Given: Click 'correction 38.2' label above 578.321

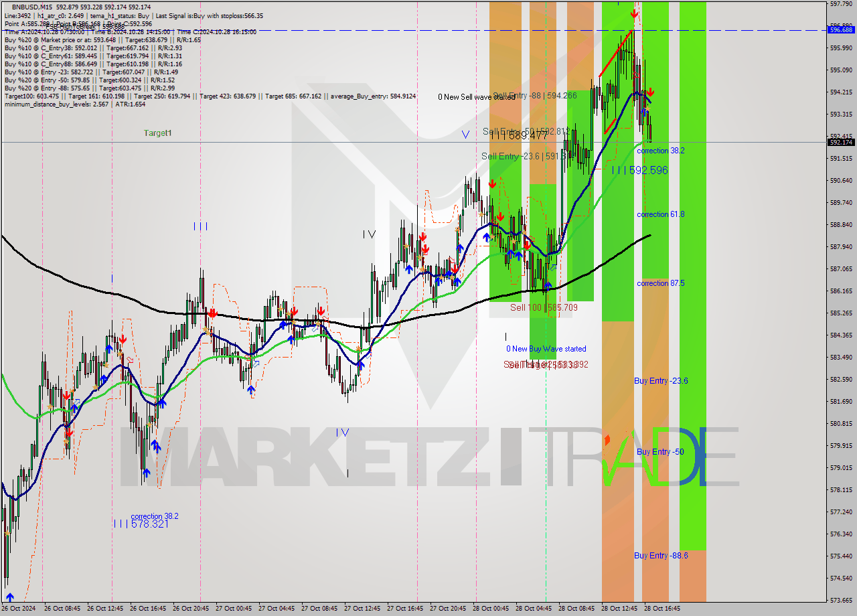Looking at the screenshot, I should tap(155, 516).
